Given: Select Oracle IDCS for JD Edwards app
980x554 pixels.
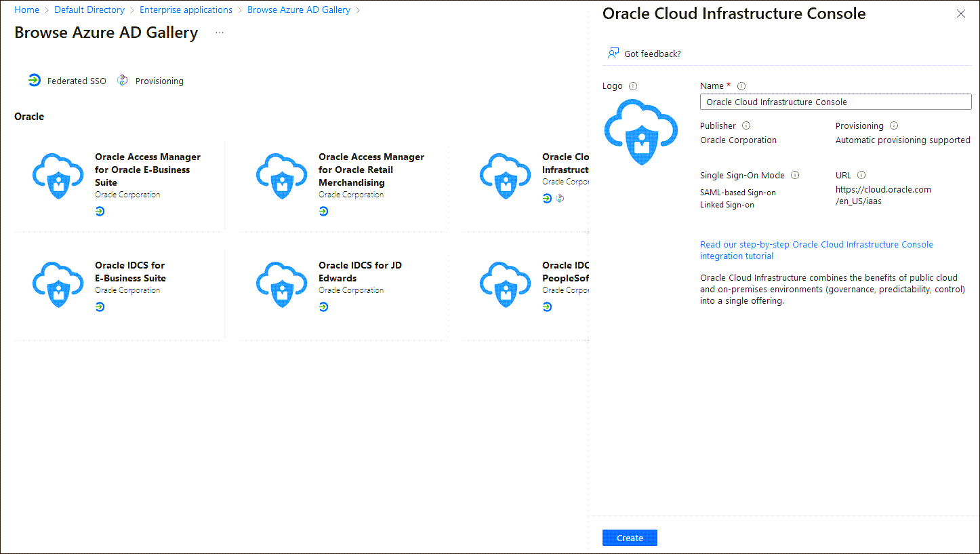Looking at the screenshot, I should (x=360, y=271).
